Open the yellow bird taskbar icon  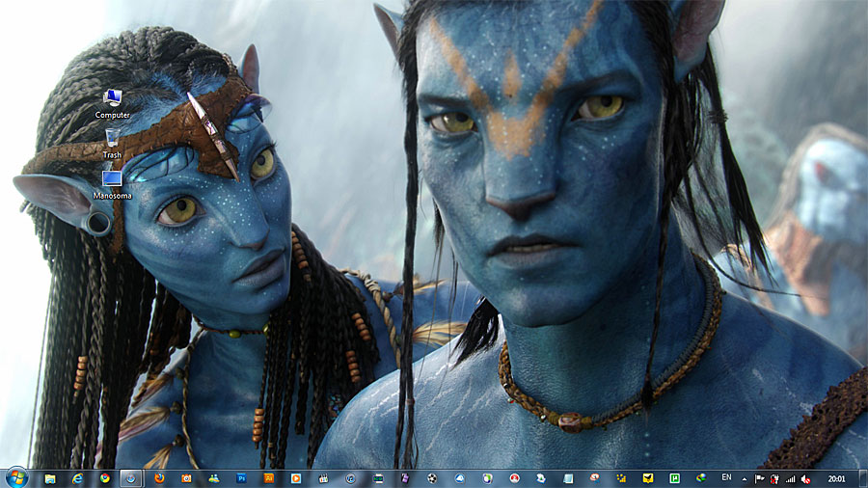coord(648,478)
